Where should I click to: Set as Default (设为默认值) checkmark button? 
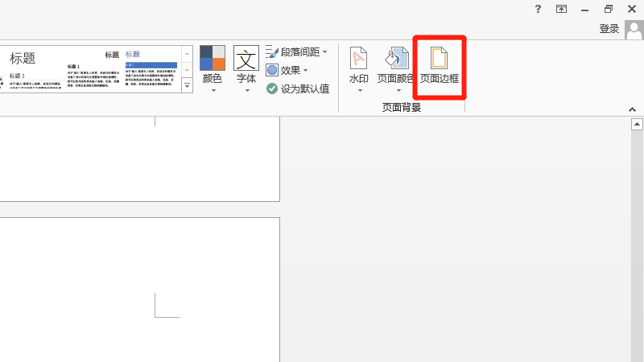pyautogui.click(x=272, y=88)
